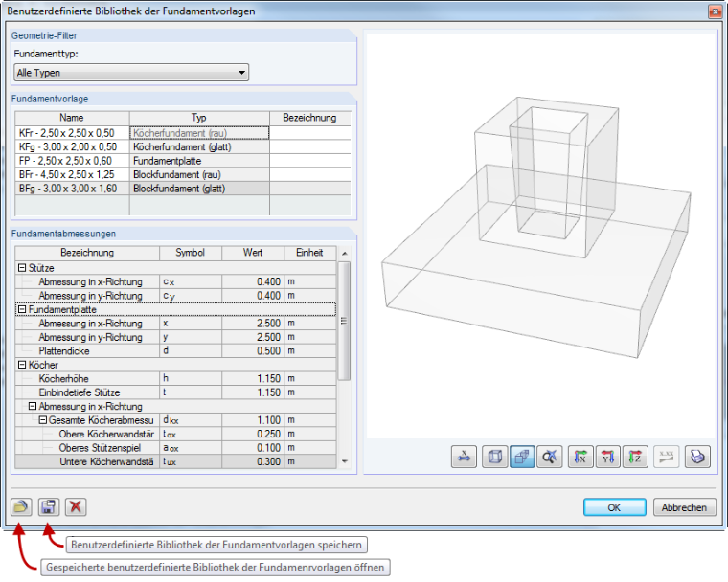Edit Einbindetiefe Stütze value 1.150
Image resolution: width=728 pixels, height=582 pixels.
253,392
